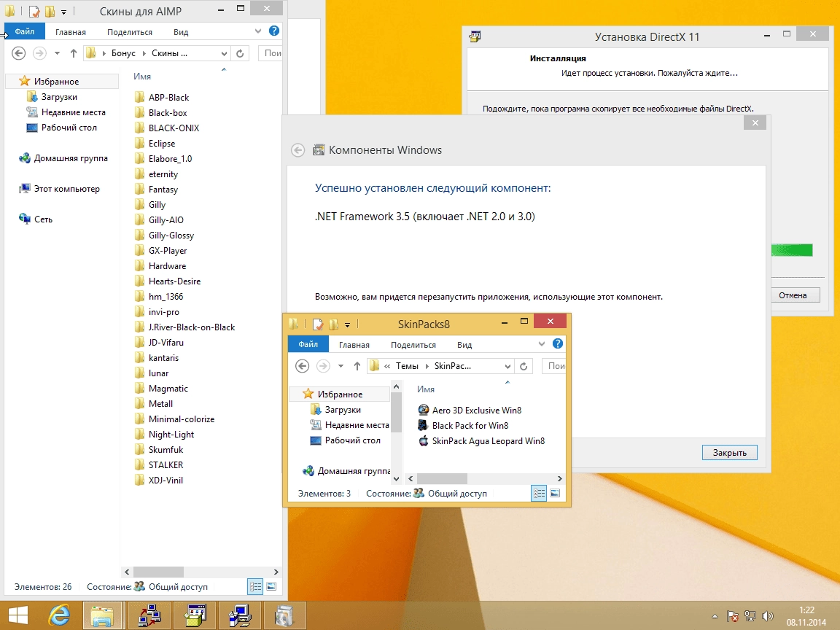Switch to Главная tab in SkinPacks8
Image resolution: width=840 pixels, height=630 pixels.
[354, 345]
